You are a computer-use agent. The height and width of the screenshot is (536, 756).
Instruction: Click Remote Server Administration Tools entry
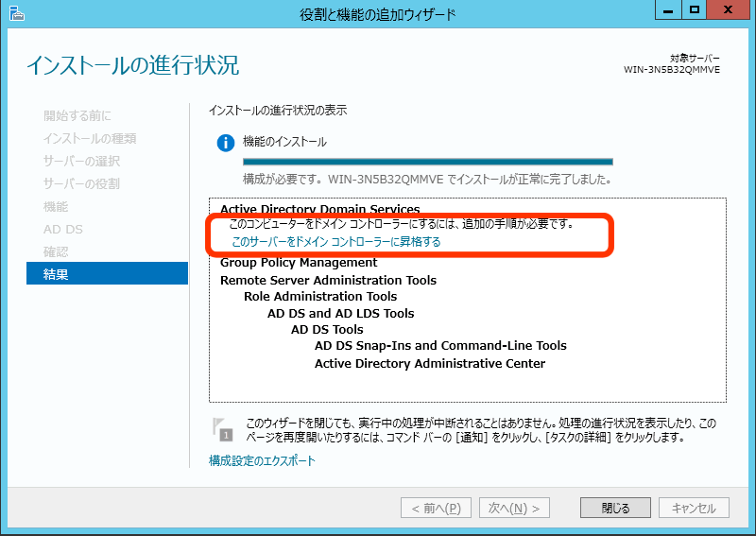[x=328, y=281]
